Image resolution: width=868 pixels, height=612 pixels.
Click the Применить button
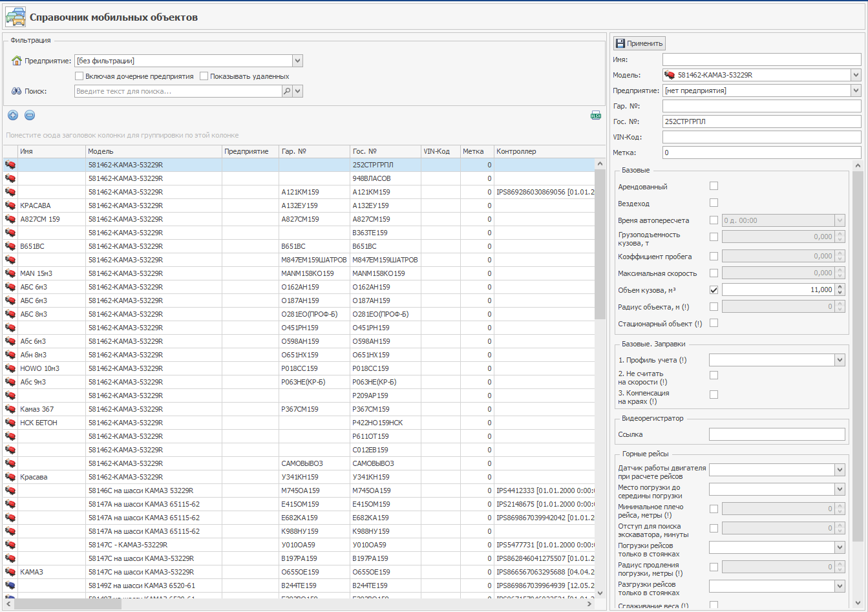[x=639, y=43]
